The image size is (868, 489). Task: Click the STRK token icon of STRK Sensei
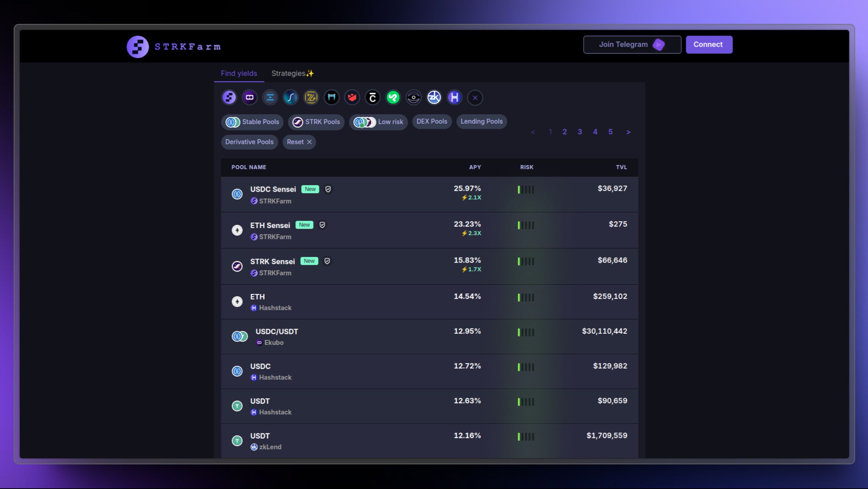coord(237,266)
